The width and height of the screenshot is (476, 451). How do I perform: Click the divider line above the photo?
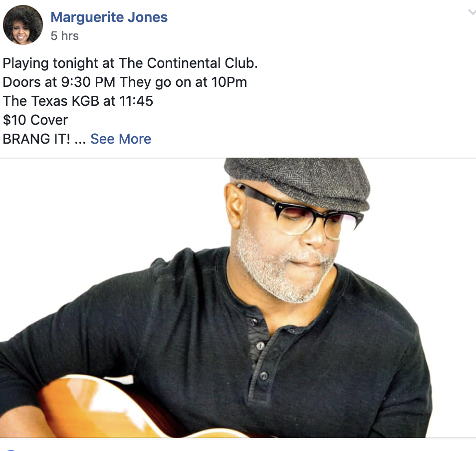click(238, 158)
